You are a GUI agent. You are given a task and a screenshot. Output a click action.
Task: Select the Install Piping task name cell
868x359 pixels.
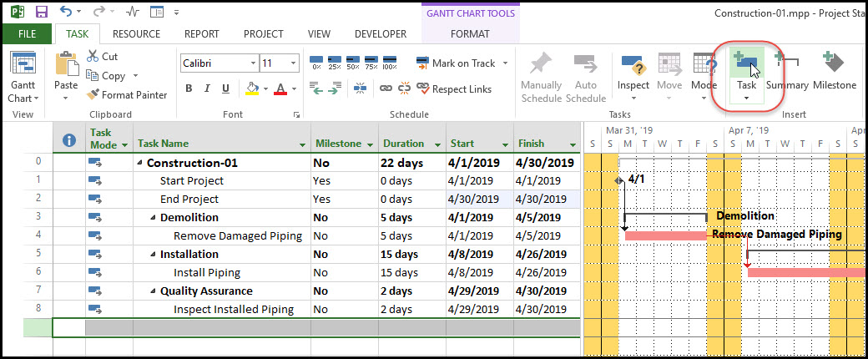tap(207, 272)
